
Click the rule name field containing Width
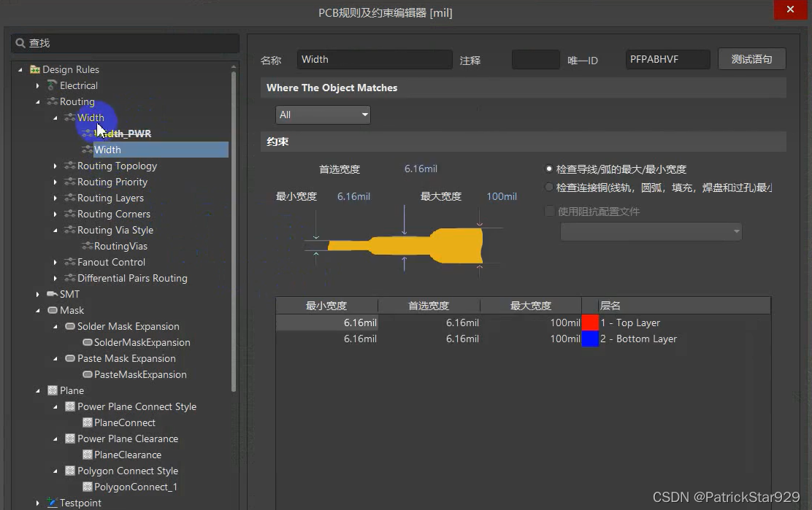click(x=375, y=59)
